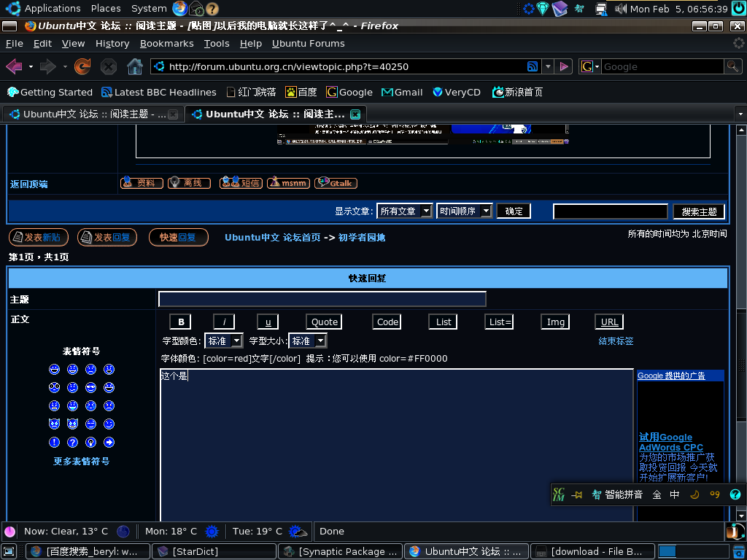The image size is (747, 560).
Task: Click the power button in top panel
Action: tap(739, 8)
